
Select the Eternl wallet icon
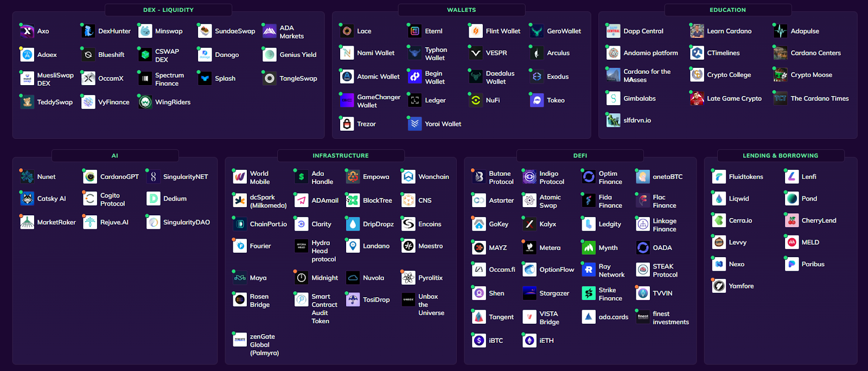415,31
